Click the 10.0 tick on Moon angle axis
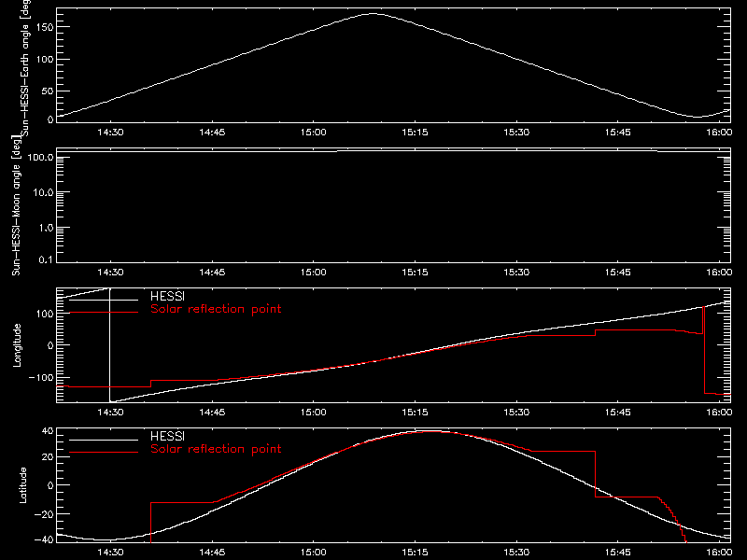Screen dimensions: 747x560 [43, 192]
